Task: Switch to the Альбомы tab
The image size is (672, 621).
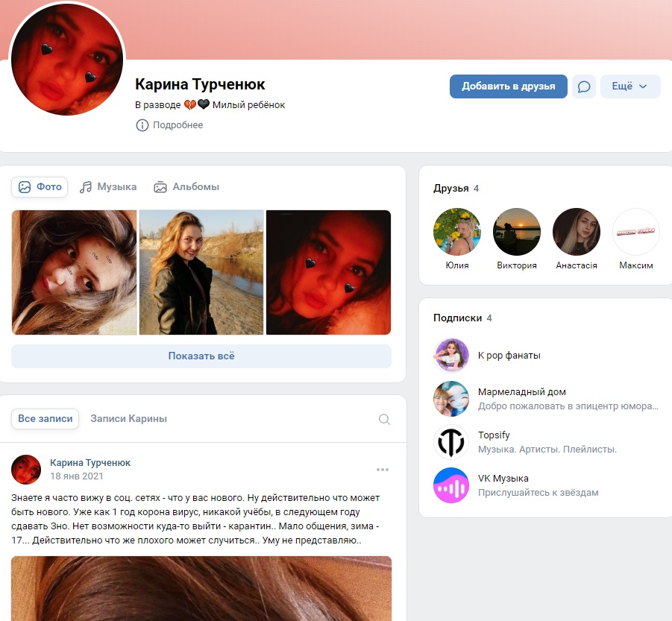Action: click(x=186, y=187)
